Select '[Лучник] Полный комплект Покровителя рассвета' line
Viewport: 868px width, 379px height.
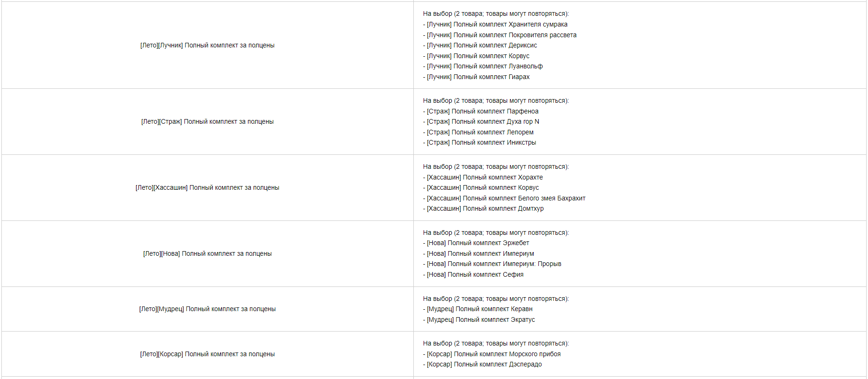(500, 35)
